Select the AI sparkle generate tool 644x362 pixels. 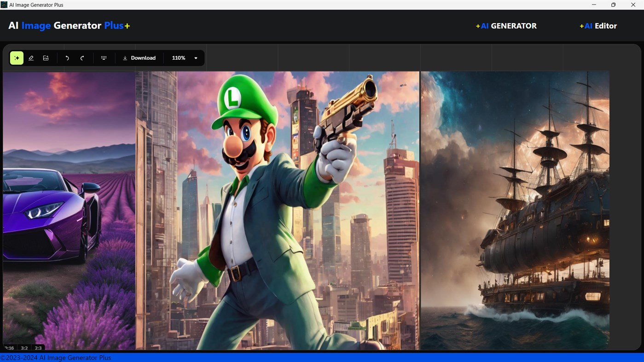17,58
